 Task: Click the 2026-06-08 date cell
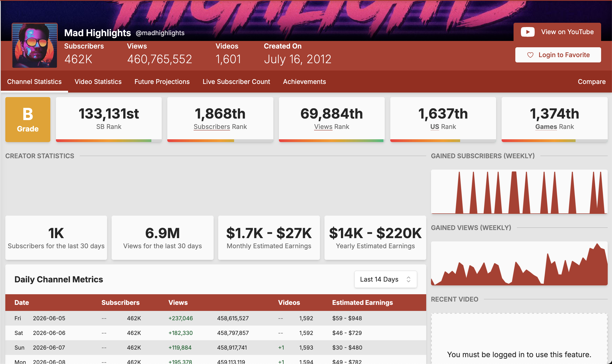coord(49,362)
